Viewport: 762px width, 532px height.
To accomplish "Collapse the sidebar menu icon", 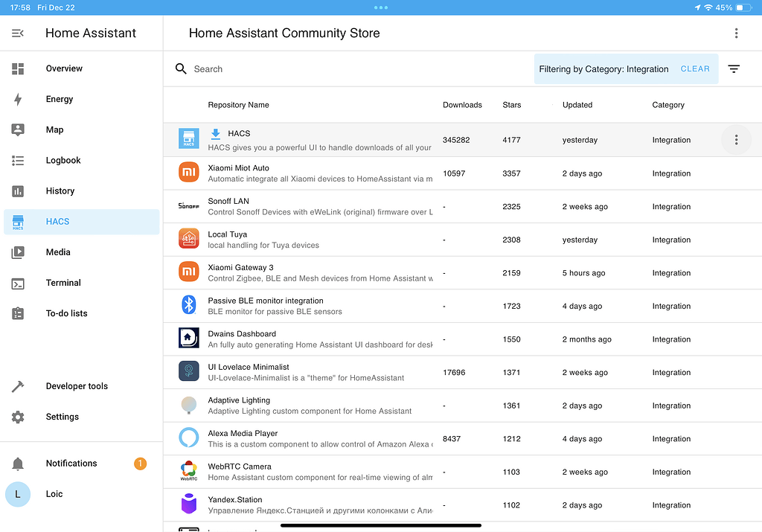I will 18,33.
